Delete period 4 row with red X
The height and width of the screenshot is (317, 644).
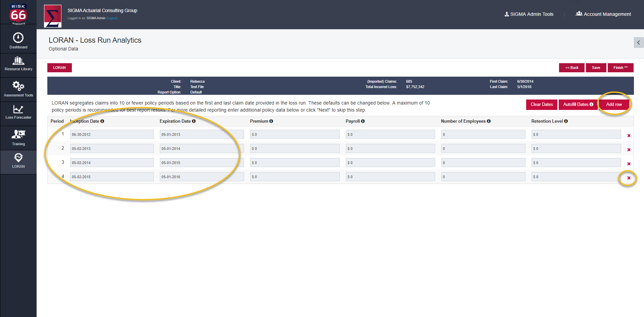point(629,178)
